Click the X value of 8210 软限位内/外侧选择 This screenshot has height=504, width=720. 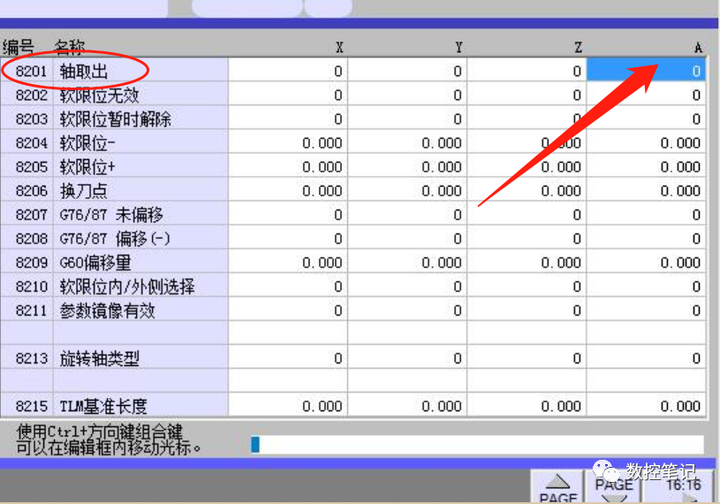[288, 286]
